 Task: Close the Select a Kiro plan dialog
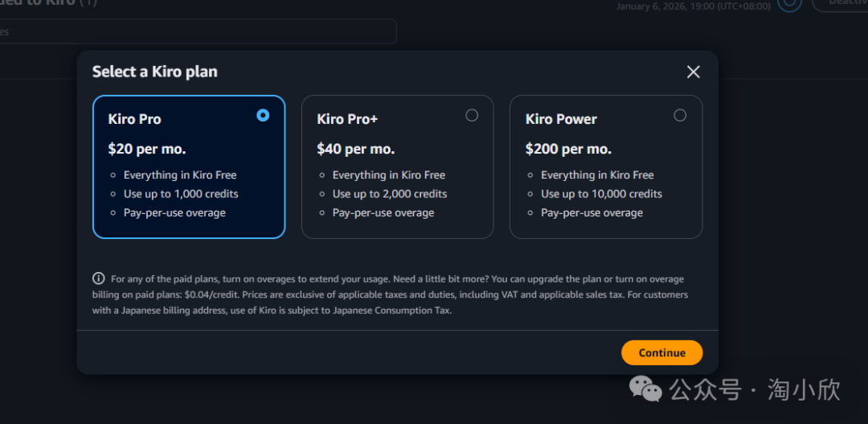(694, 72)
